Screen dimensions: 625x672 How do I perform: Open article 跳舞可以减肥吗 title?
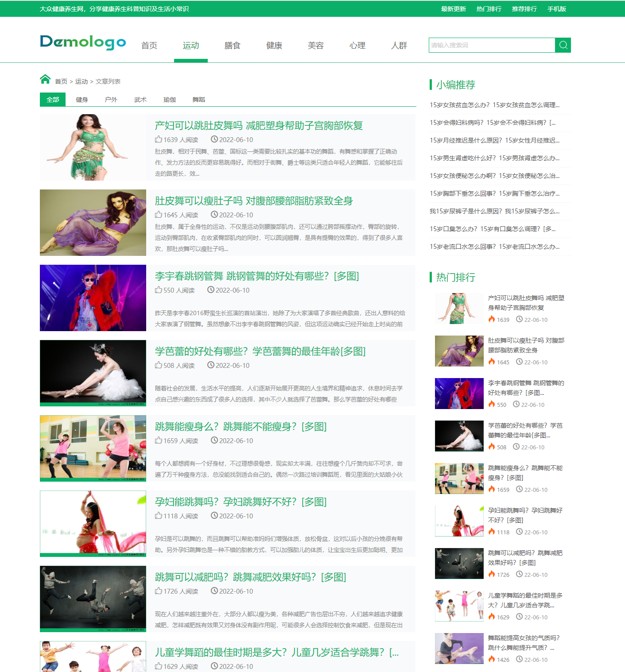click(x=251, y=577)
